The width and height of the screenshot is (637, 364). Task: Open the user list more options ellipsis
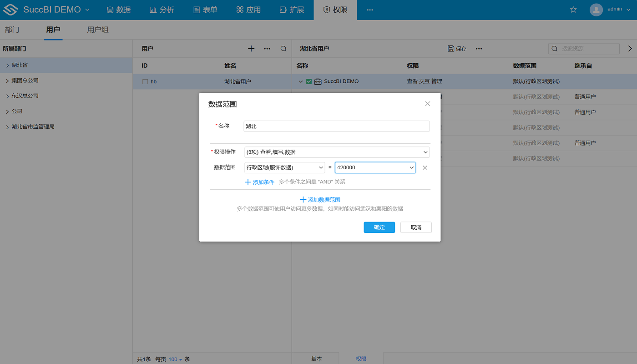(267, 49)
